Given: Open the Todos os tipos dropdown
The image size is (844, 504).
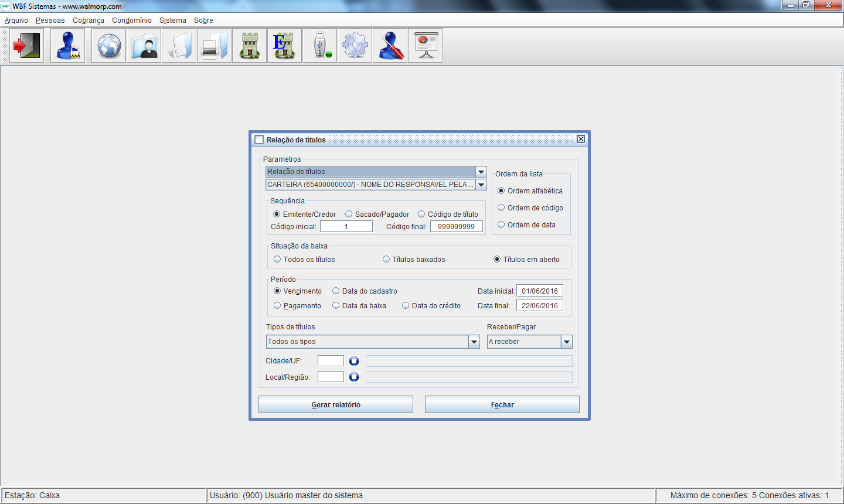Looking at the screenshot, I should point(474,342).
